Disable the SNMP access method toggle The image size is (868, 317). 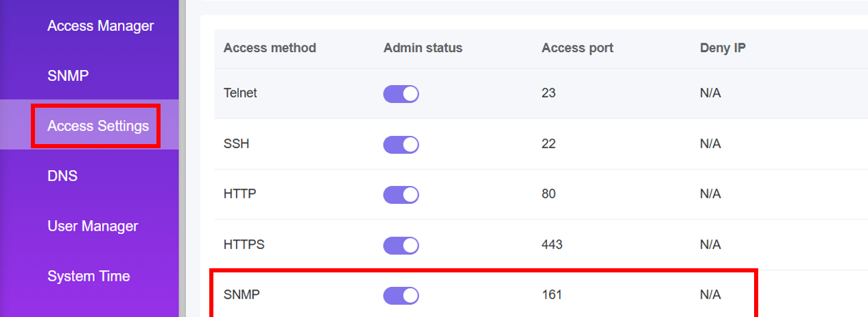tap(401, 295)
